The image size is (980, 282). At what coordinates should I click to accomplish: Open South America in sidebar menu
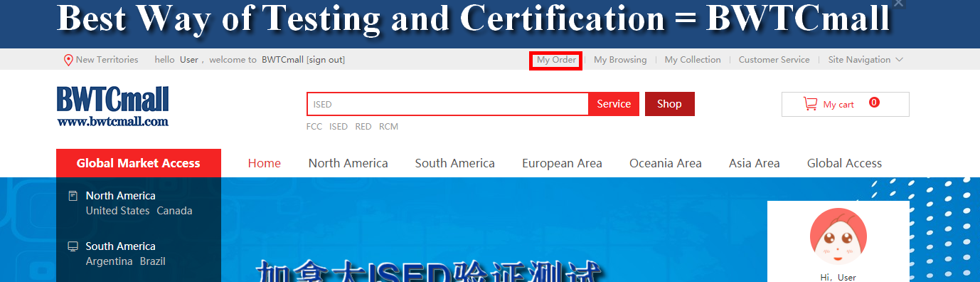point(121,246)
